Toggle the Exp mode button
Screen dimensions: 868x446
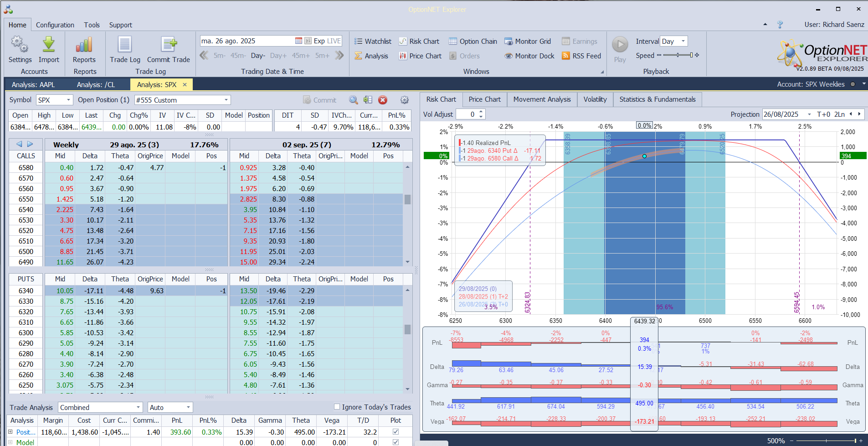point(319,41)
